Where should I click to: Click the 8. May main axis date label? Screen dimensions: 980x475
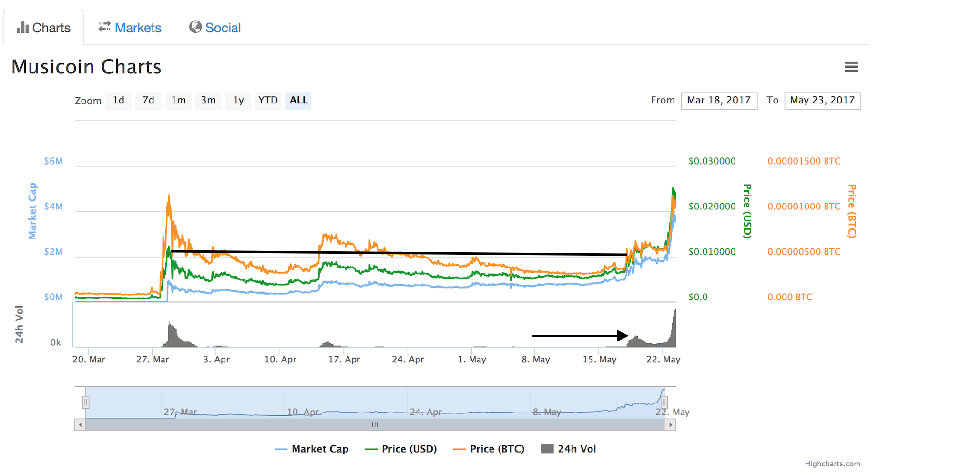pyautogui.click(x=536, y=360)
